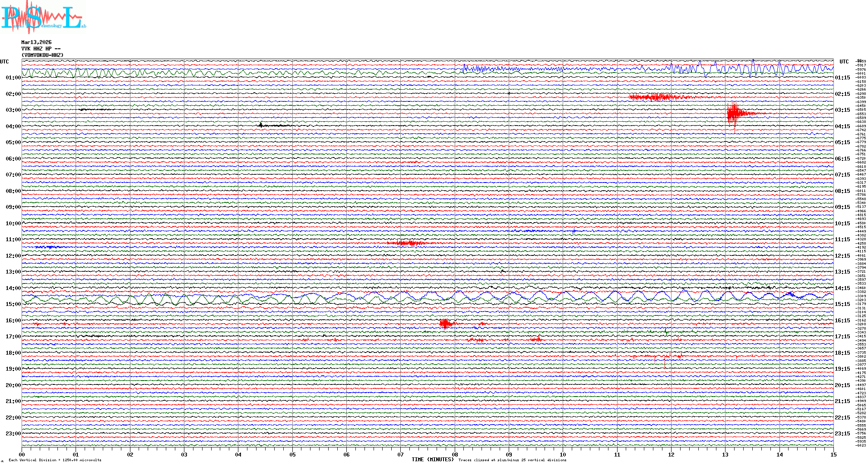Viewport: 868px width, 466px height.
Task: Click the red event near minute 7
Action: coord(408,243)
